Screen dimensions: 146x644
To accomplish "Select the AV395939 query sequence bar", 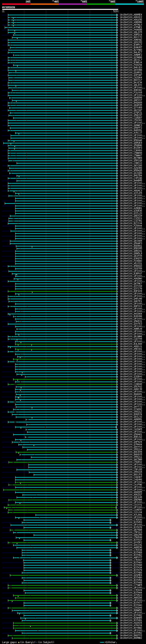I will point(60,9).
